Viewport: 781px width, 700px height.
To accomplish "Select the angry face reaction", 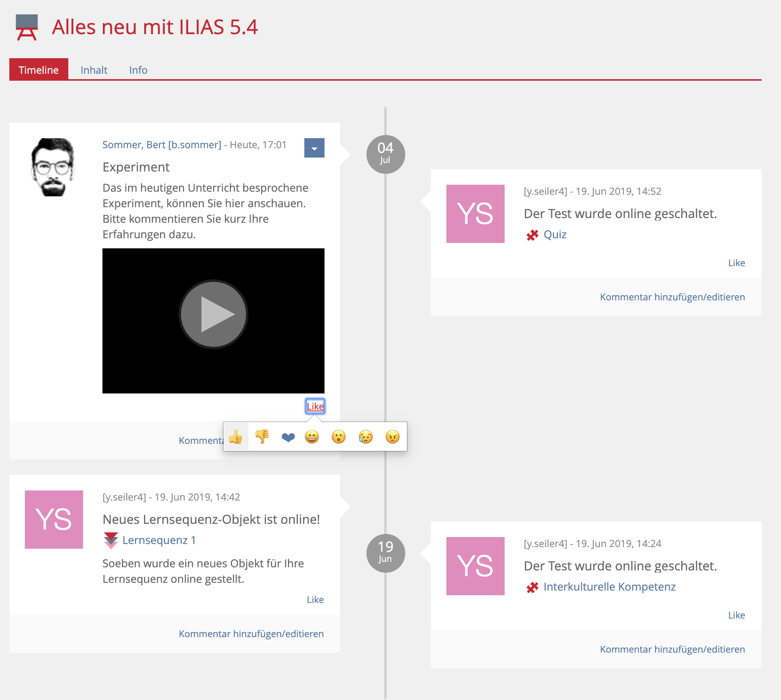I will (392, 437).
